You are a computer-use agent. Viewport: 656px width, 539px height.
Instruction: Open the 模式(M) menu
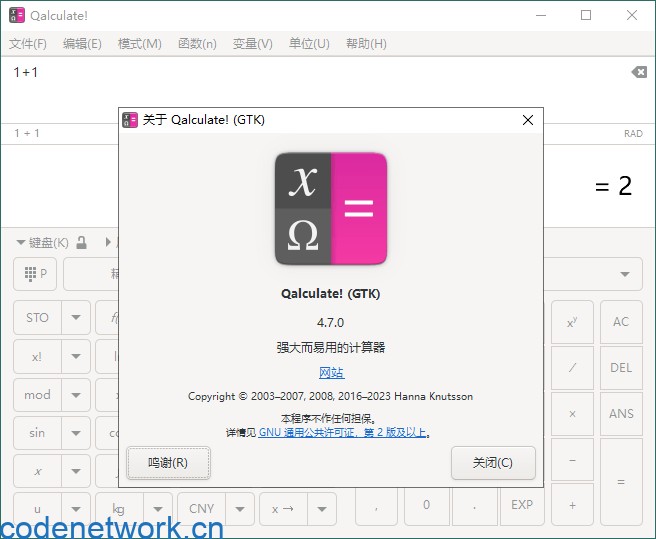tap(139, 44)
